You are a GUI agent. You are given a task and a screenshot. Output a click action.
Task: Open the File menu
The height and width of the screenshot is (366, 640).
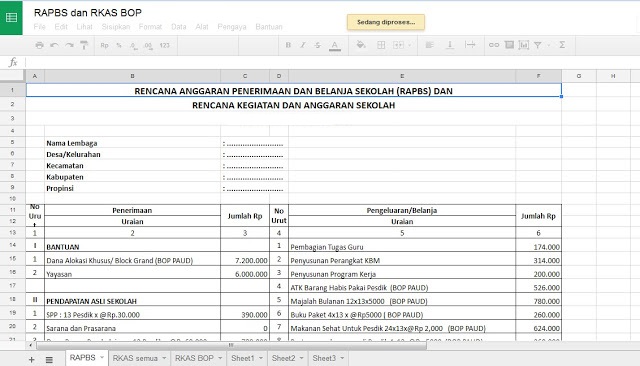(40, 27)
